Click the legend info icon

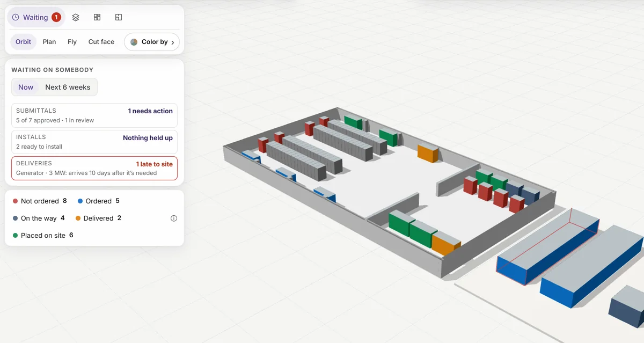pos(173,218)
